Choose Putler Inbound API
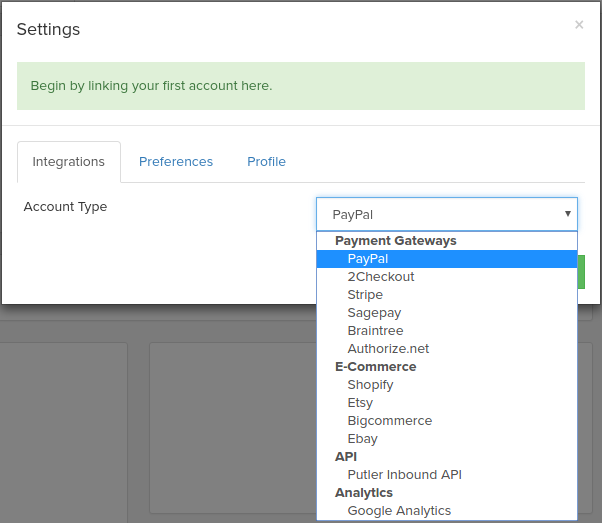This screenshot has height=523, width=602. point(447,475)
